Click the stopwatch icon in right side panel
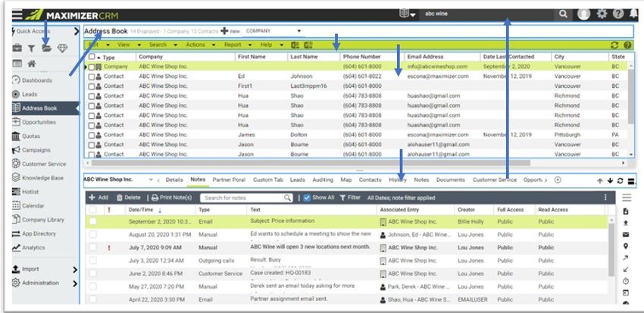The image size is (644, 313). coord(626,281)
